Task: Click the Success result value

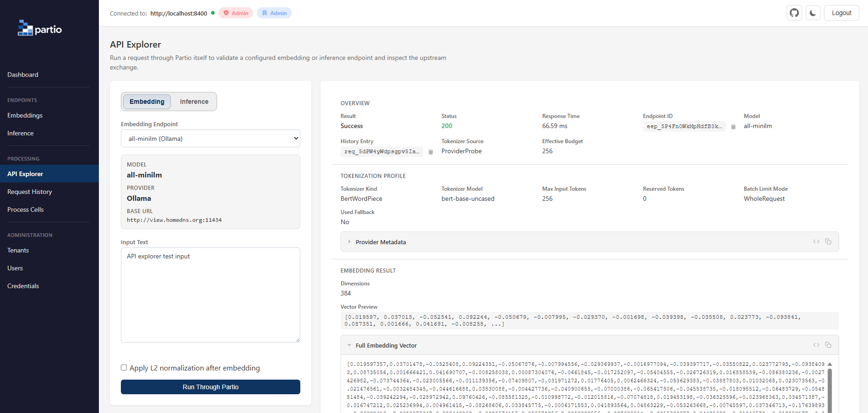Action: click(x=352, y=126)
